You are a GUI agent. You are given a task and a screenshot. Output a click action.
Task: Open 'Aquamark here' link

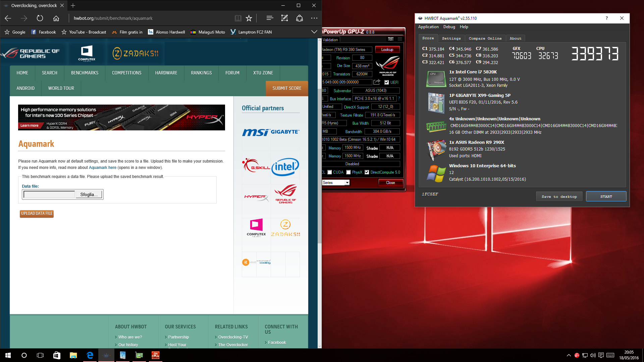pos(103,168)
